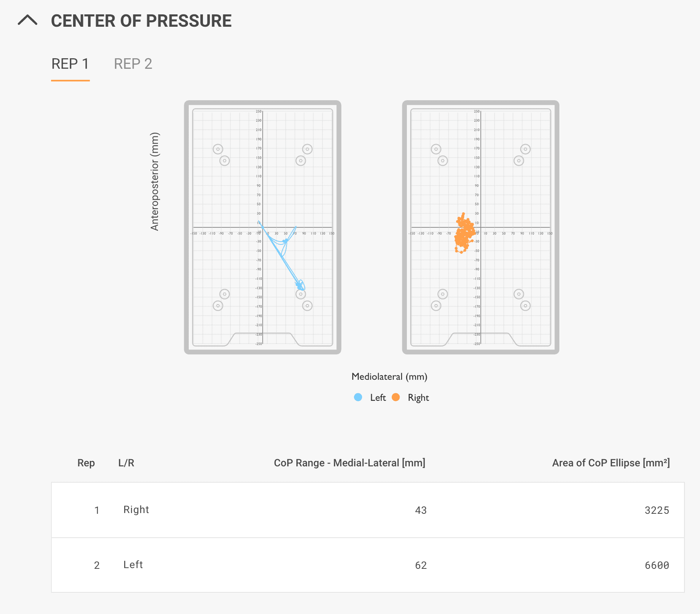
Task: Sort by CoP Range Medial-Lateral header
Action: pos(349,463)
